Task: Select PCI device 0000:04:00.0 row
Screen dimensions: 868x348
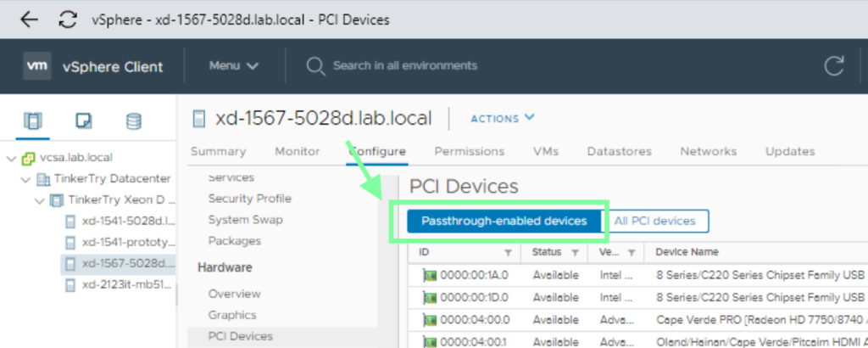Action: point(474,320)
